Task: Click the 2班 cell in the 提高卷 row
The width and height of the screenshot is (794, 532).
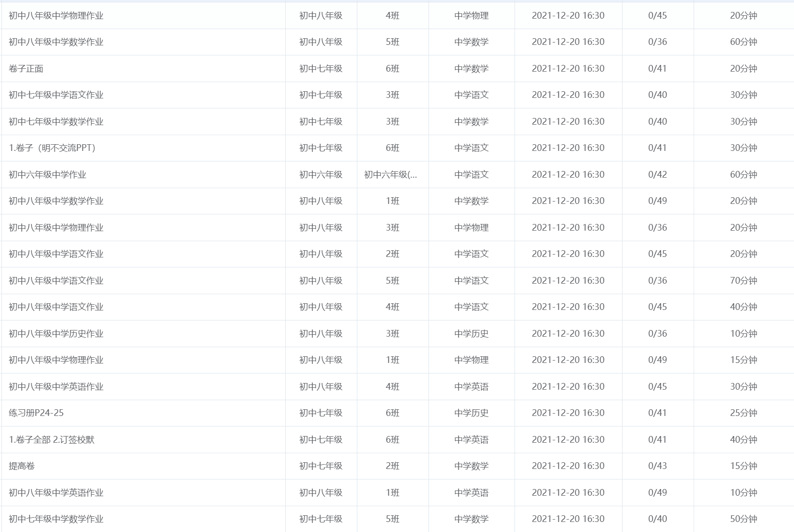Action: tap(392, 466)
